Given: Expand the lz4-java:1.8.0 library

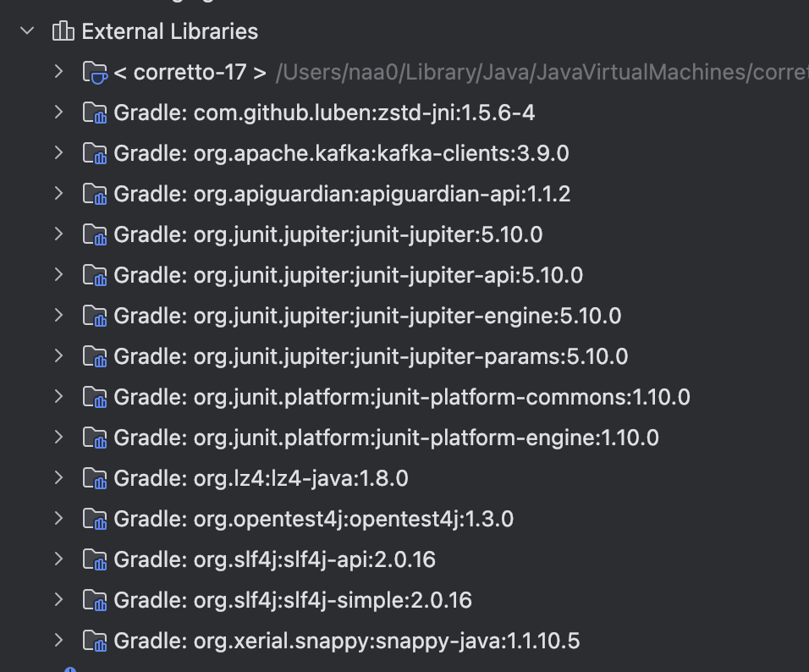Looking at the screenshot, I should [x=59, y=478].
